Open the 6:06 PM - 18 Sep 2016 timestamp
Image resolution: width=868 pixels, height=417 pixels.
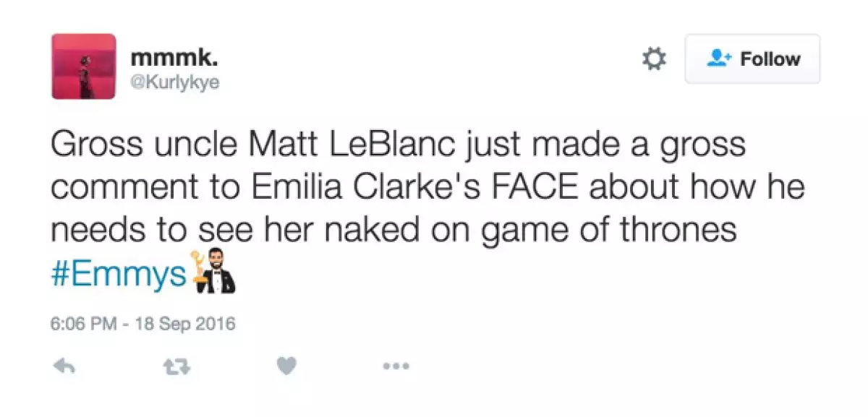tap(143, 322)
